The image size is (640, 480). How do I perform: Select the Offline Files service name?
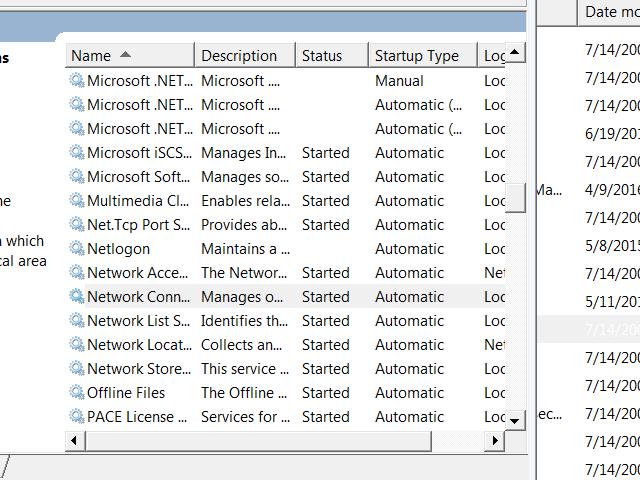(126, 393)
